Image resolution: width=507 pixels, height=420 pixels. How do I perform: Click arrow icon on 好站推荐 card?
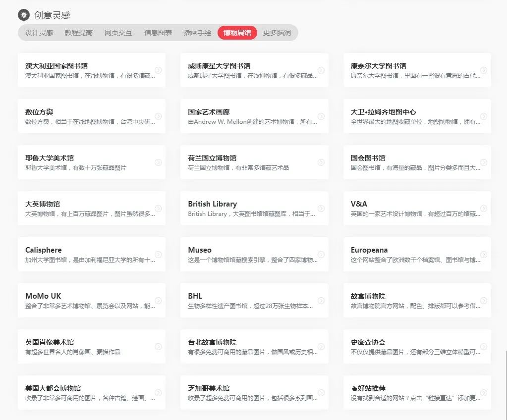(x=484, y=393)
